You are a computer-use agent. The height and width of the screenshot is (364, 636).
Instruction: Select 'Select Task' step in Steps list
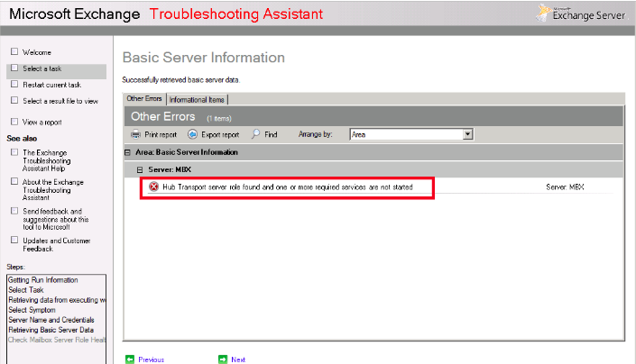pyautogui.click(x=26, y=290)
